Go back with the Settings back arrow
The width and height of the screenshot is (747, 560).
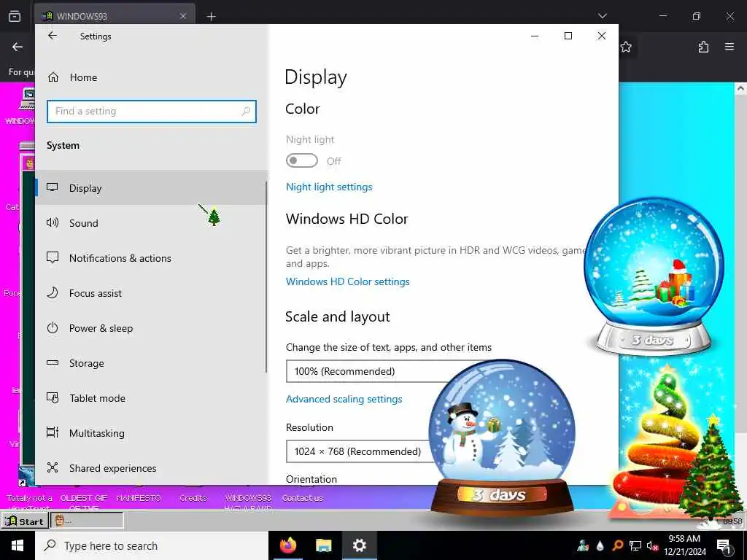coord(53,36)
